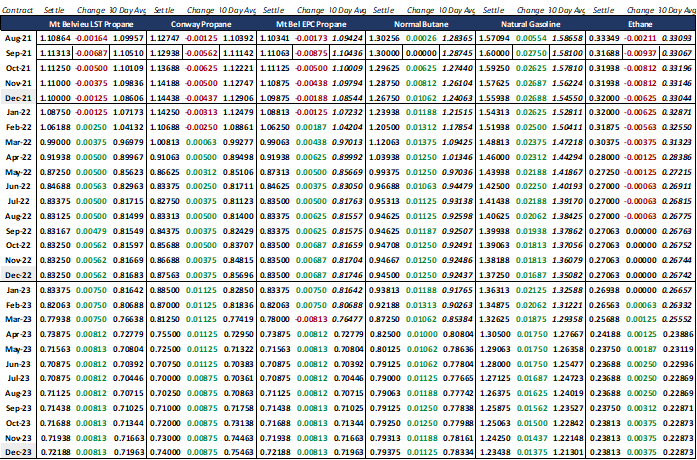Screen dimensions: 697x460
Task: Click Sep-21 Natural Gasoline settle 1.60000
Action: coord(495,53)
